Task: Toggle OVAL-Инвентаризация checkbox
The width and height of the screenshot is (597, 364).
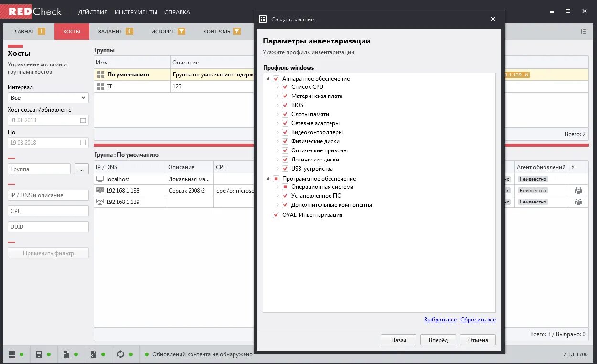Action: [276, 215]
